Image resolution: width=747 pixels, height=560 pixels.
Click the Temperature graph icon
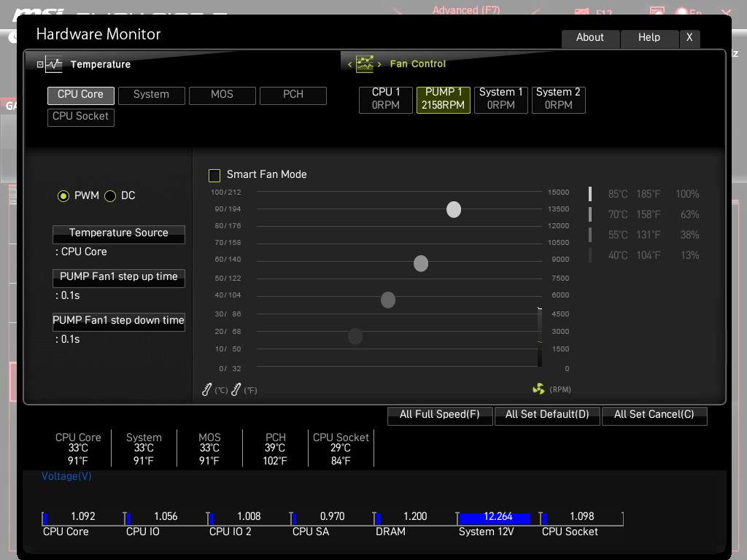coord(54,64)
